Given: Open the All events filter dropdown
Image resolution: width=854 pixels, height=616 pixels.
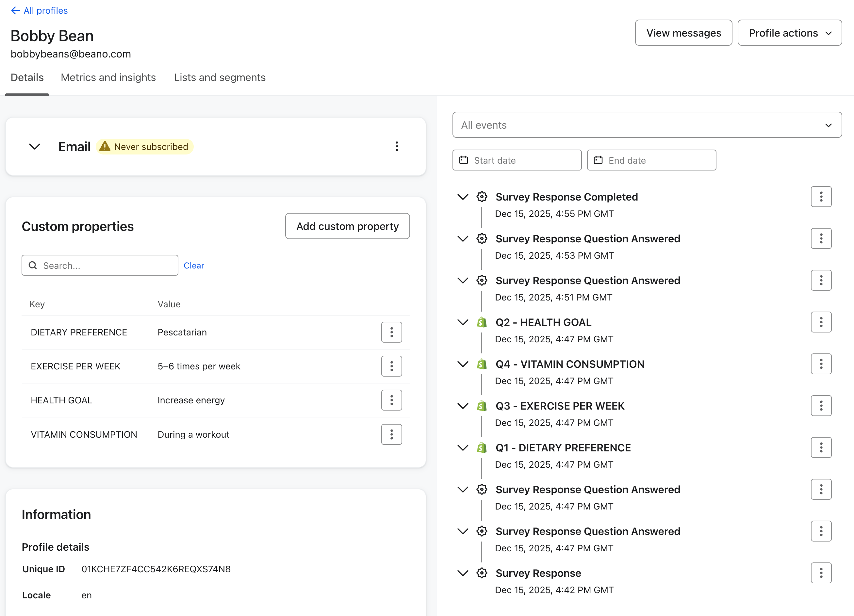Looking at the screenshot, I should [647, 125].
